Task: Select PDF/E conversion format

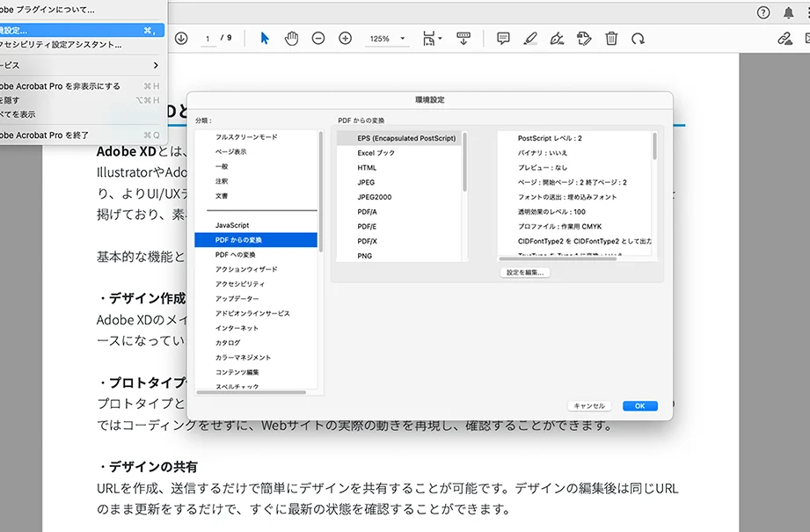Action: (x=399, y=226)
